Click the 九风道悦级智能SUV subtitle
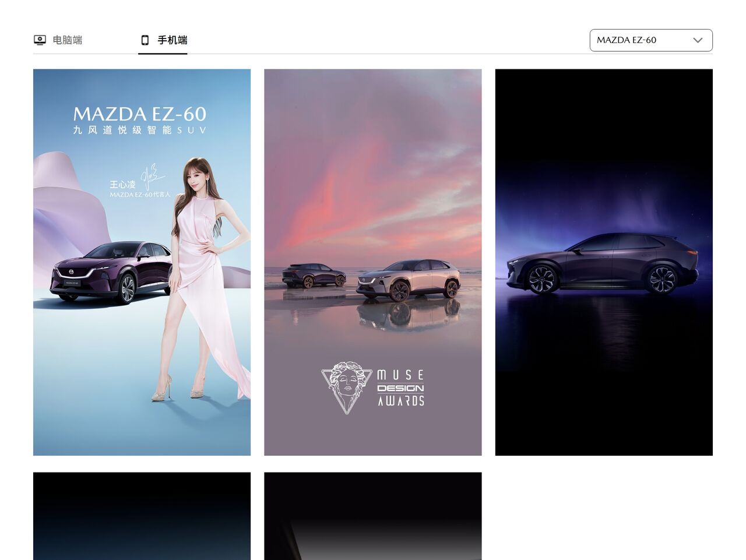746x560 pixels. tap(140, 130)
